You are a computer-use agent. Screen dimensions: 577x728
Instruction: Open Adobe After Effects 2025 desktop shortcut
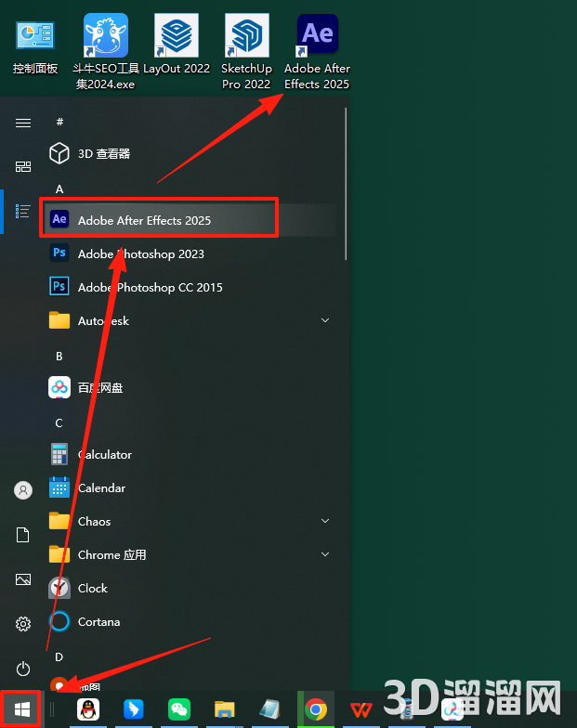coord(318,51)
